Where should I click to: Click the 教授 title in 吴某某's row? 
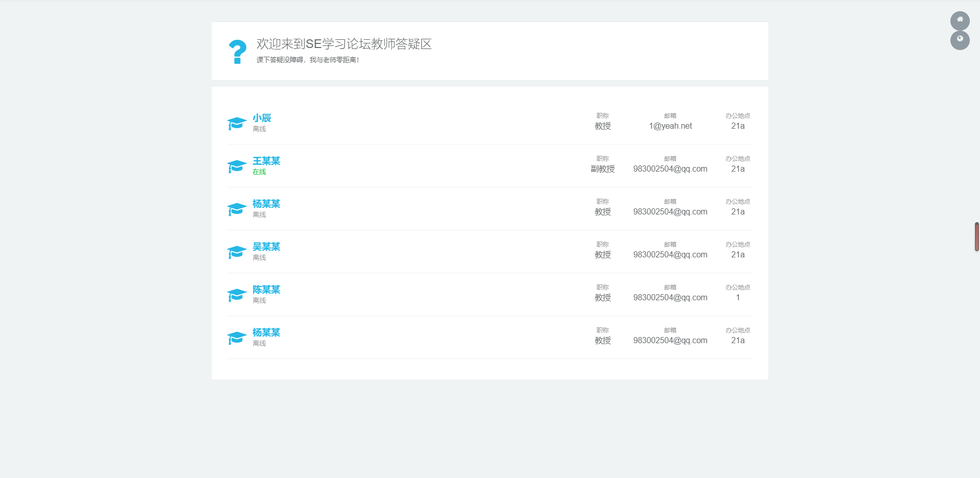(x=603, y=255)
